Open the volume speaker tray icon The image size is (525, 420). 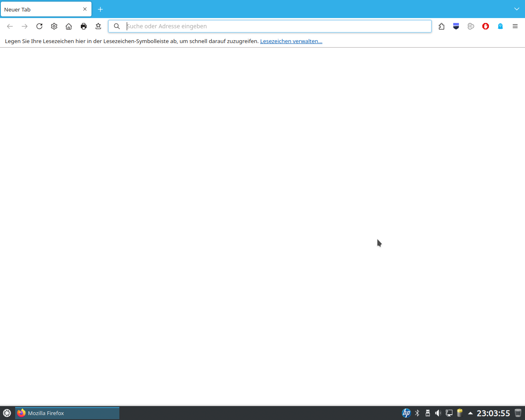[438, 413]
